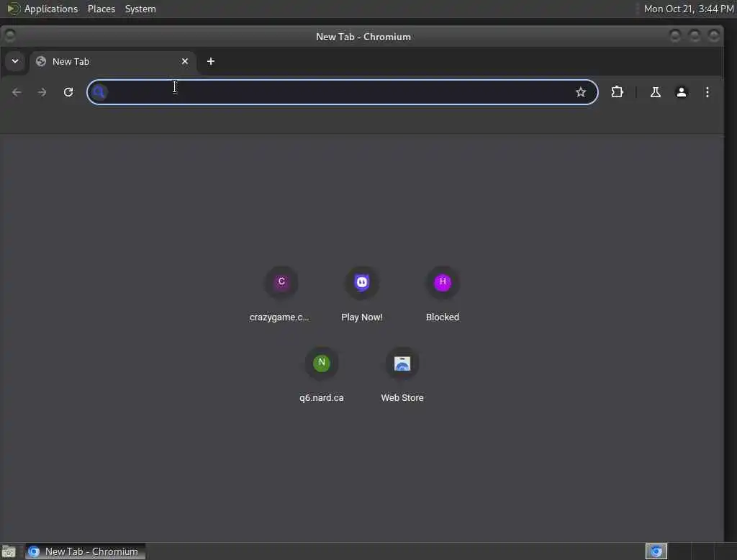Open the System menu
The height and width of the screenshot is (560, 737).
(140, 9)
